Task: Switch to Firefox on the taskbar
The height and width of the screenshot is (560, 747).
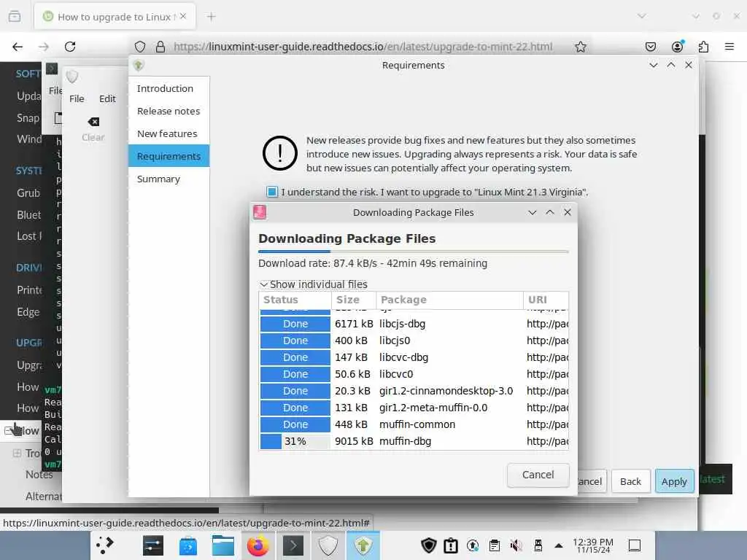Action: click(258, 545)
